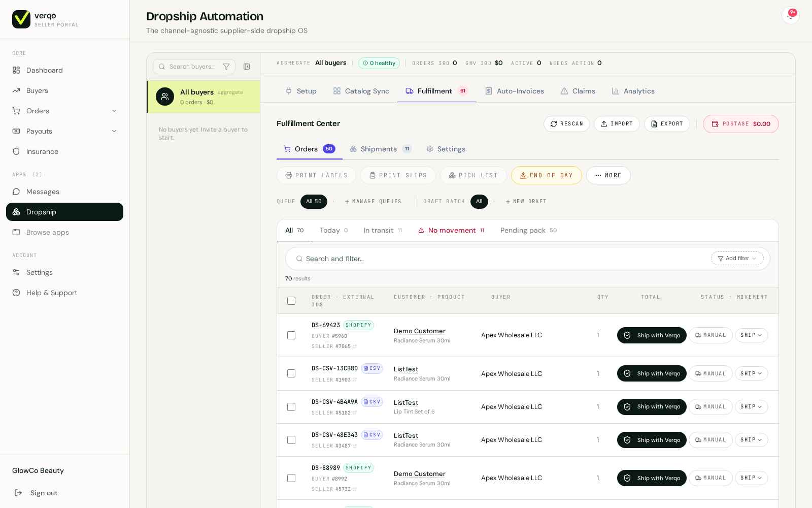The width and height of the screenshot is (812, 508).
Task: Click the EXPORT button
Action: click(x=667, y=124)
